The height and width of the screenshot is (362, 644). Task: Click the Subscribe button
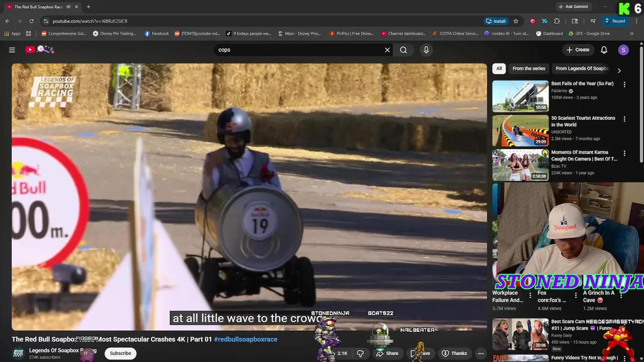coord(120,353)
